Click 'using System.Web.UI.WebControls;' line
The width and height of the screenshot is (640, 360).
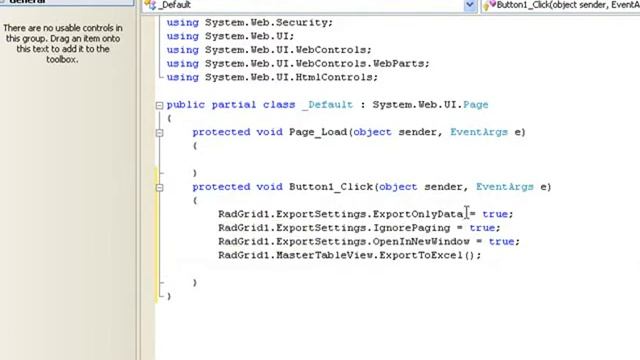click(x=269, y=50)
